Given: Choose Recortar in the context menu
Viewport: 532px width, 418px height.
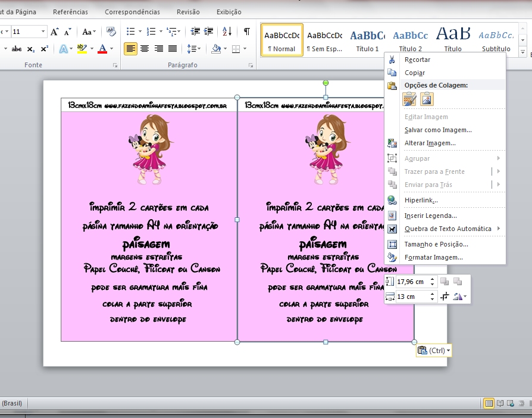Looking at the screenshot, I should (x=445, y=60).
